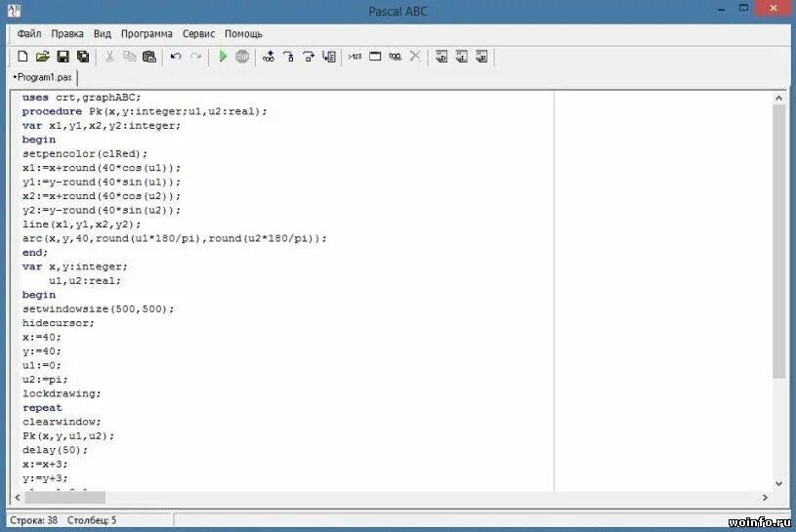796x532 pixels.
Task: Click the 'Pk(x,y,u1,u2);' call line
Action: tap(68, 436)
